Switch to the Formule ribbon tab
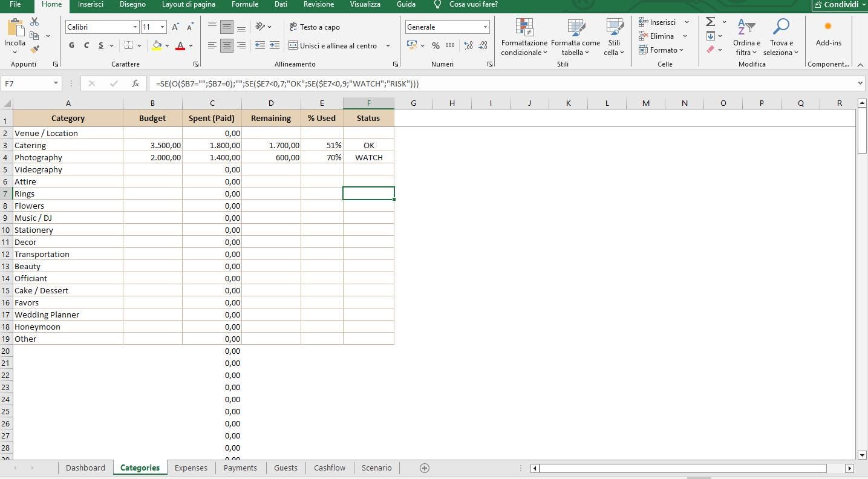Image resolution: width=868 pixels, height=479 pixels. click(244, 5)
